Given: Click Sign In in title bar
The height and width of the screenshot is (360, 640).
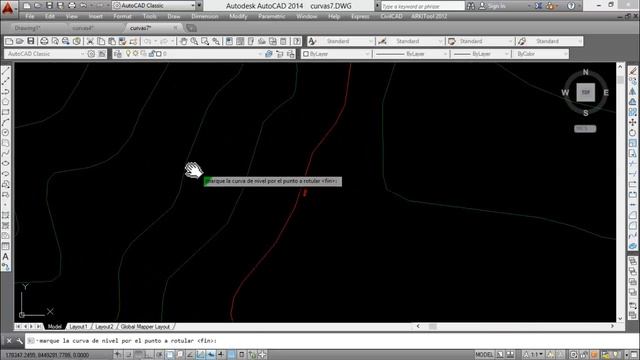Looking at the screenshot, I should 496,6.
